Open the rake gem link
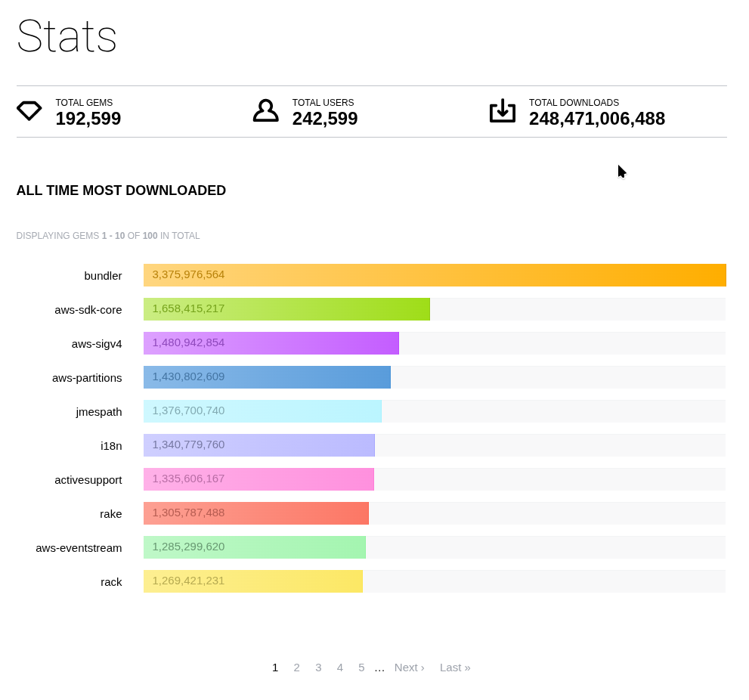The image size is (749, 700). pyautogui.click(x=111, y=513)
